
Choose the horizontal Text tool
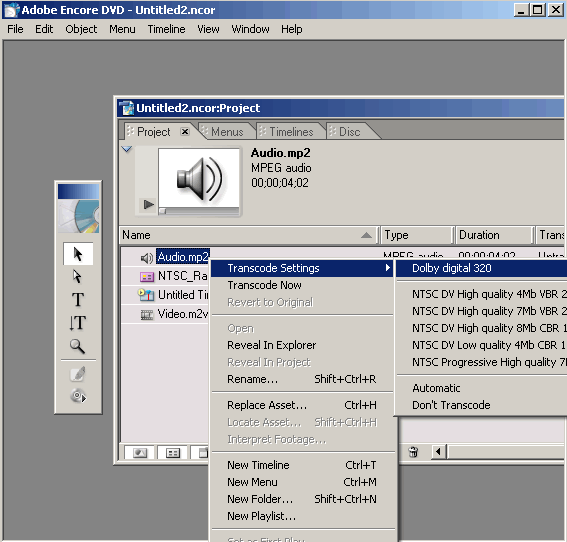pos(78,299)
